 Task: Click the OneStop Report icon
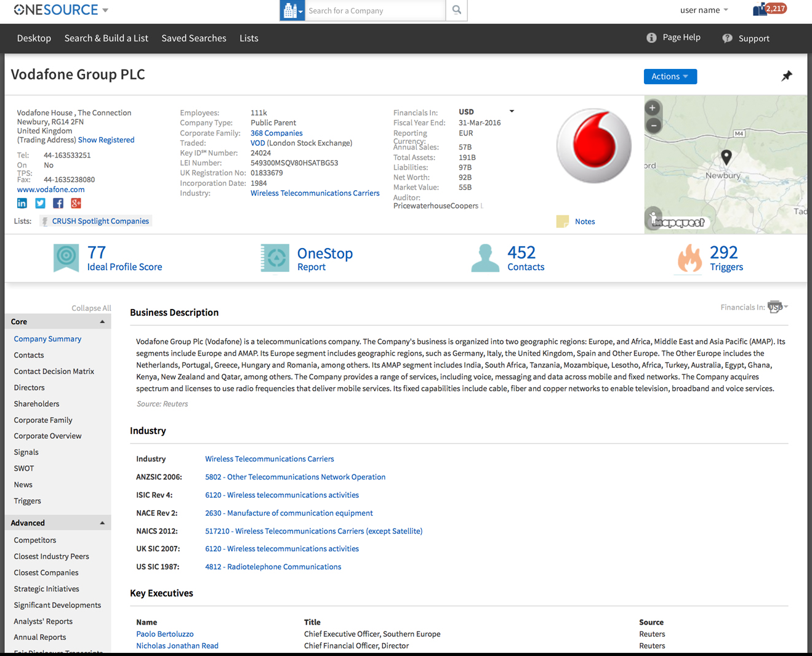[x=275, y=258]
